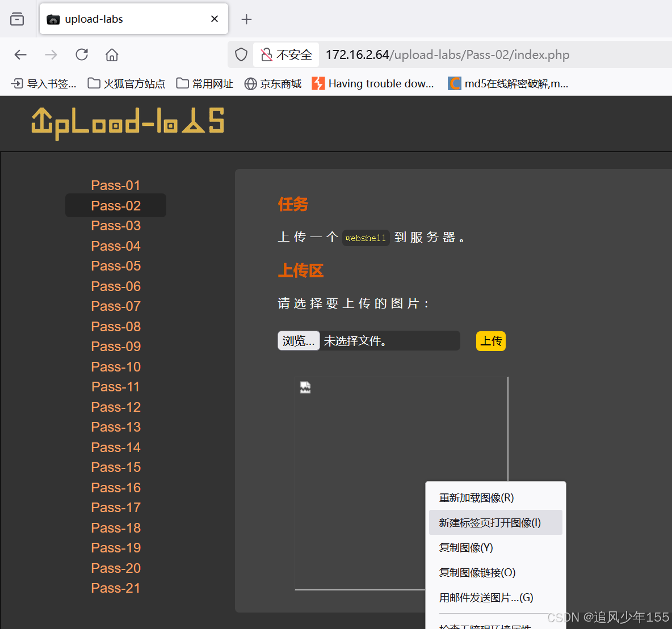Open Pass-03 in the sidebar
Image resolution: width=672 pixels, height=629 pixels.
[116, 226]
